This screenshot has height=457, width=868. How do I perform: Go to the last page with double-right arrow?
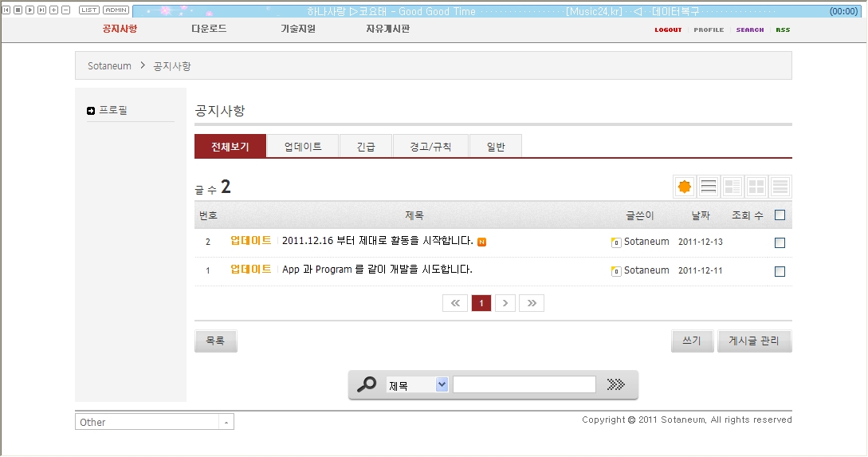click(x=532, y=303)
